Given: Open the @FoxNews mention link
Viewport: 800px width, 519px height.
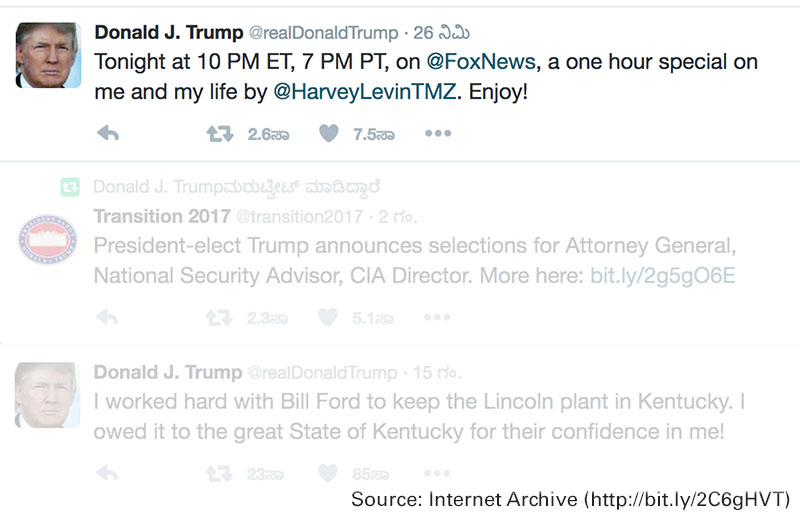Looking at the screenshot, I should coord(482,61).
